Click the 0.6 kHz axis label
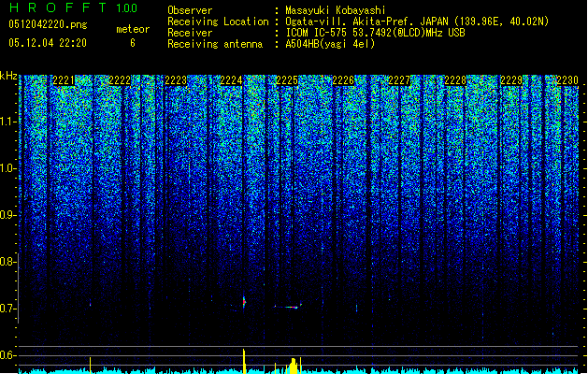This screenshot has width=588, height=374. point(8,355)
